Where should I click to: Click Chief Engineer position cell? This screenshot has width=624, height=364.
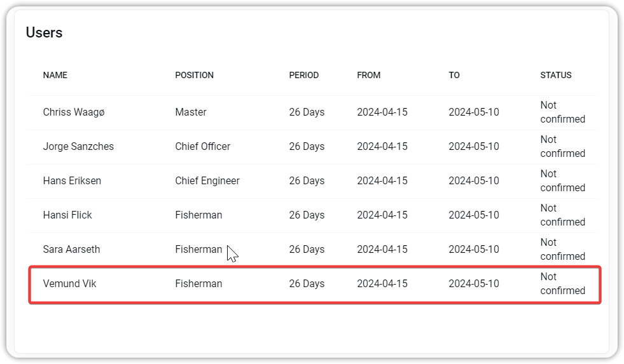click(x=207, y=181)
